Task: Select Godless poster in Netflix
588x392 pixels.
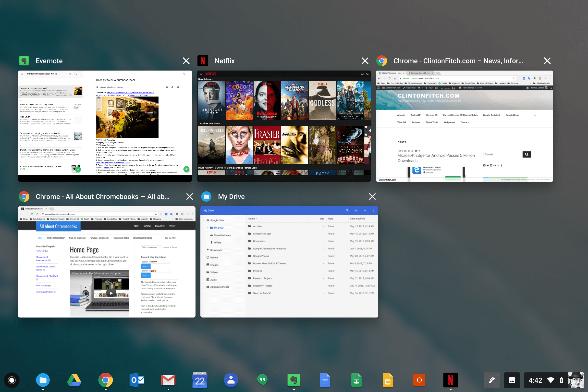Action: [x=322, y=100]
